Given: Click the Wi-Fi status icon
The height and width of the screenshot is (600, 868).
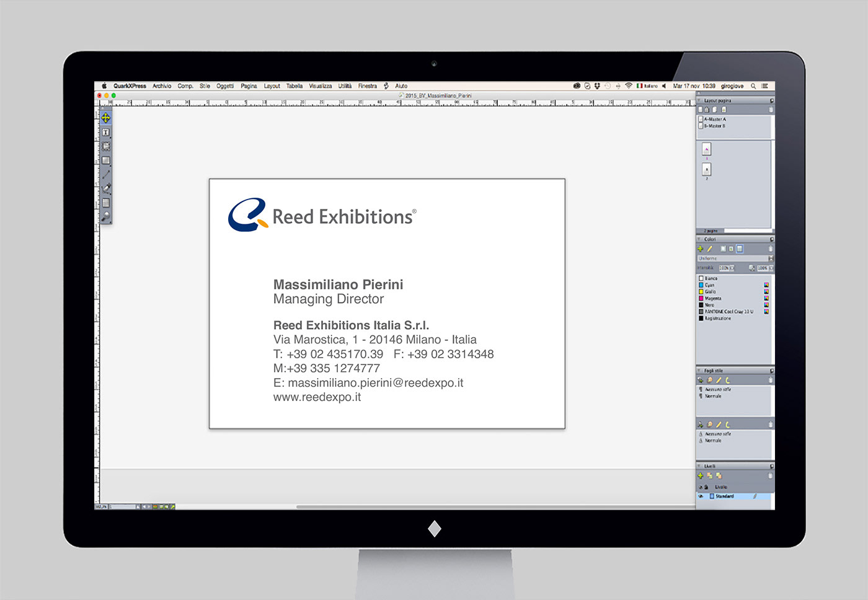Looking at the screenshot, I should point(629,86).
